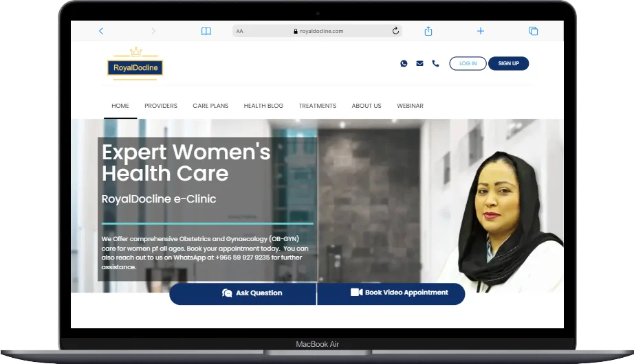
Task: Open WhatsApp contact icon in header
Action: click(404, 63)
